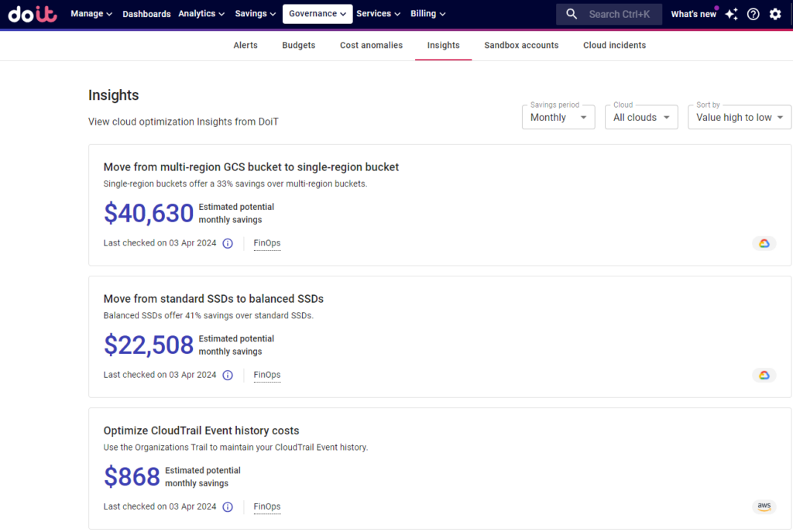Click AWS badge on CloudTrail card
The image size is (793, 532).
[764, 507]
